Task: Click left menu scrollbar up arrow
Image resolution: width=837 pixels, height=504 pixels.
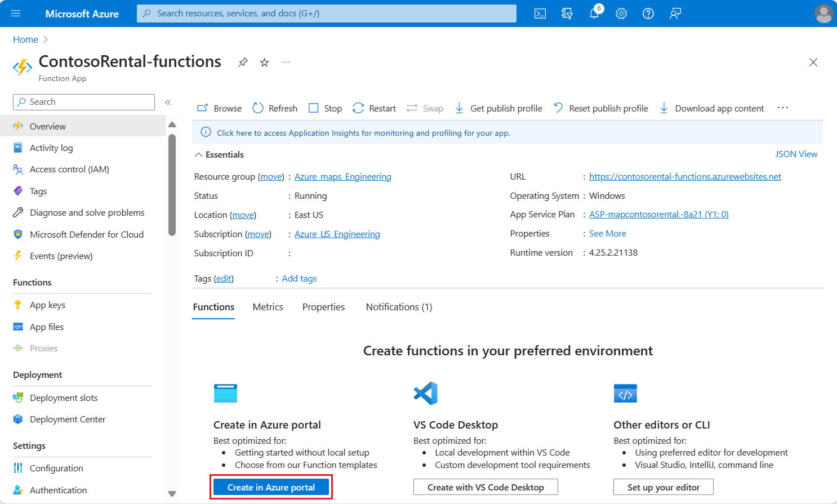Action: pyautogui.click(x=172, y=124)
